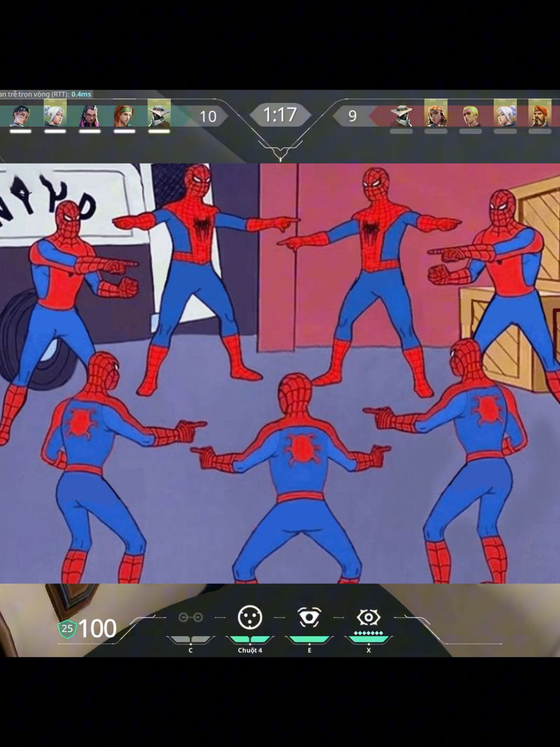Click health bar under red team Jett
The image size is (560, 747).
505,131
